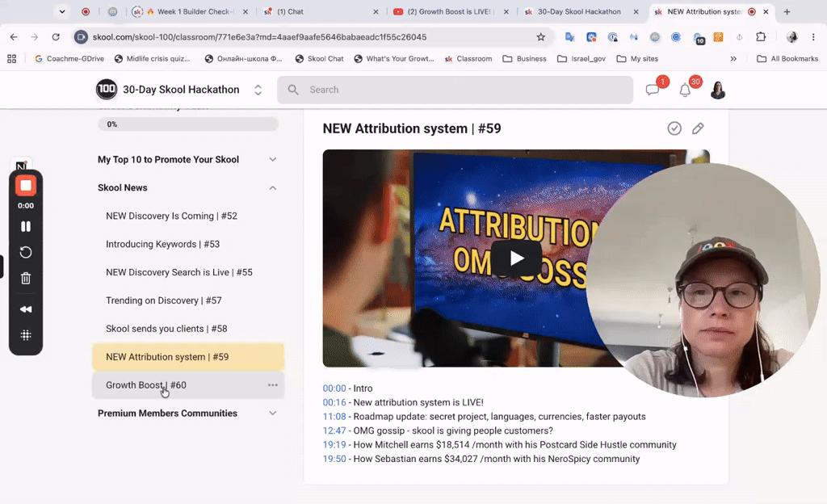The width and height of the screenshot is (827, 504).
Task: Show more bookmarks chevron
Action: click(733, 58)
